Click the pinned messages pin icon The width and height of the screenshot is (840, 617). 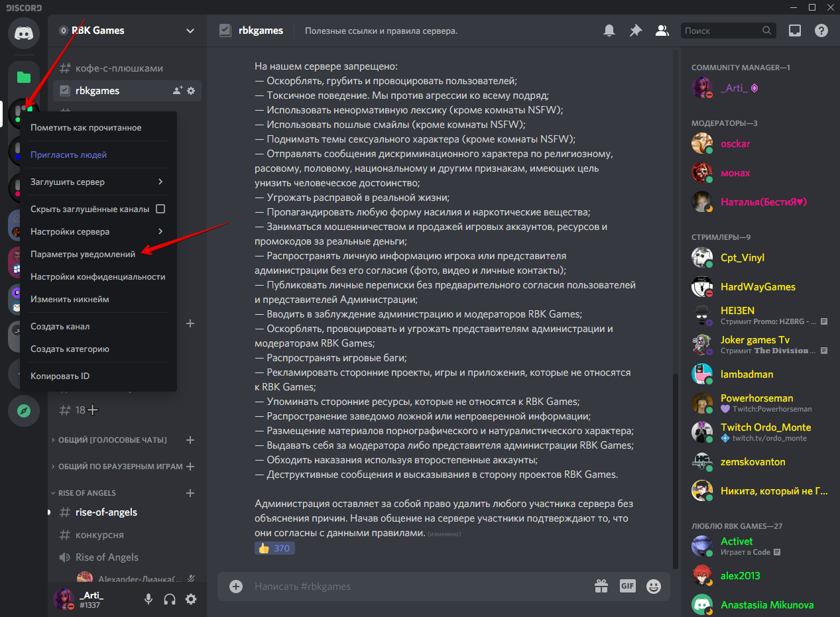click(x=635, y=30)
